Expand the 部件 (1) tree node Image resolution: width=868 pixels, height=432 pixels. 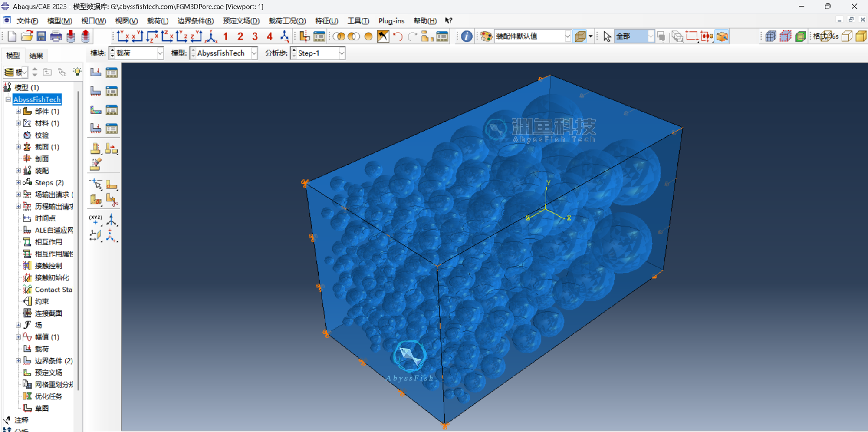click(18, 111)
